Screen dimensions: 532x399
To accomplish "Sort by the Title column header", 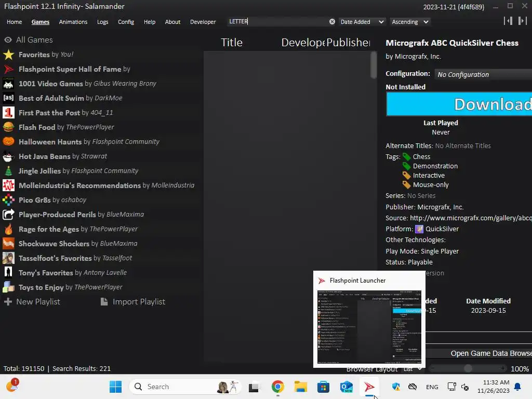I will click(x=232, y=43).
